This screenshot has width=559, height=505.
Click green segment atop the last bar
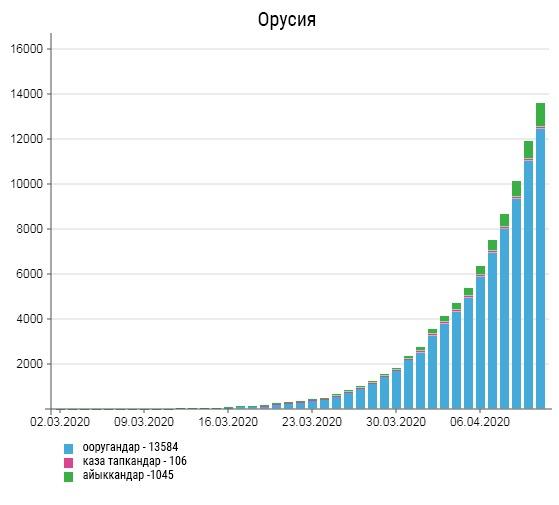tap(540, 114)
